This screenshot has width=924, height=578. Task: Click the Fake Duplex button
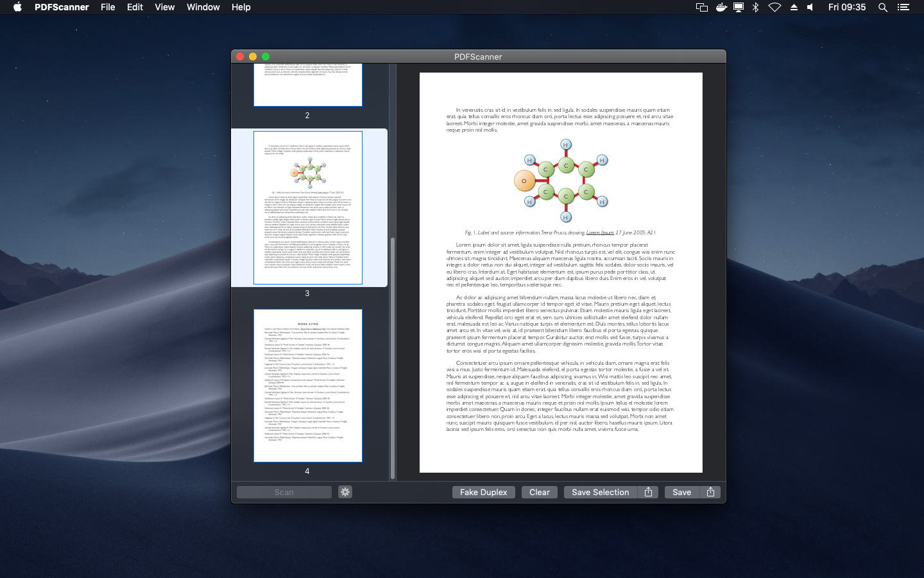coord(483,492)
